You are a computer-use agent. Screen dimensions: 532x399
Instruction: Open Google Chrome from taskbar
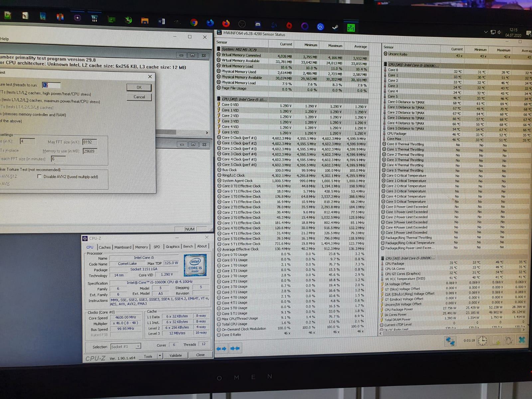194,23
